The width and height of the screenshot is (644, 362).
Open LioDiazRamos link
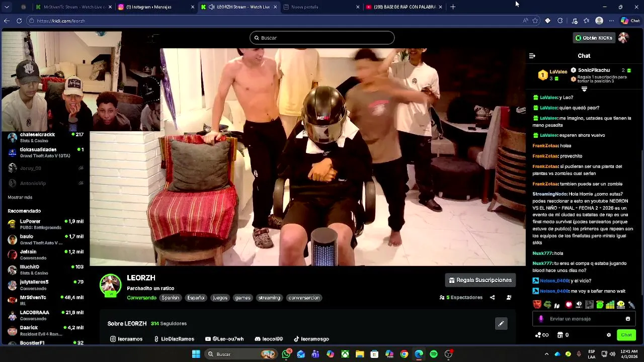174,339
